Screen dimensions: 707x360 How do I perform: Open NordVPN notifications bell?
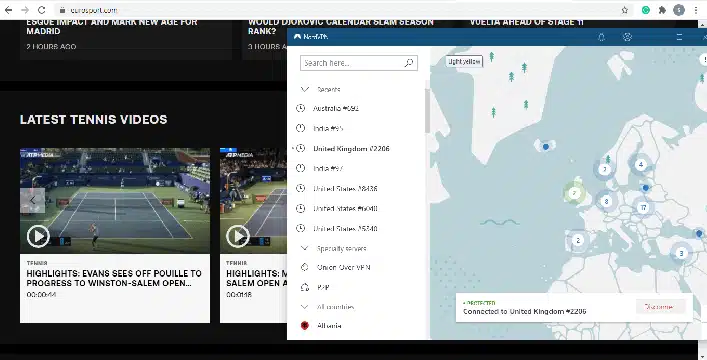coord(601,37)
